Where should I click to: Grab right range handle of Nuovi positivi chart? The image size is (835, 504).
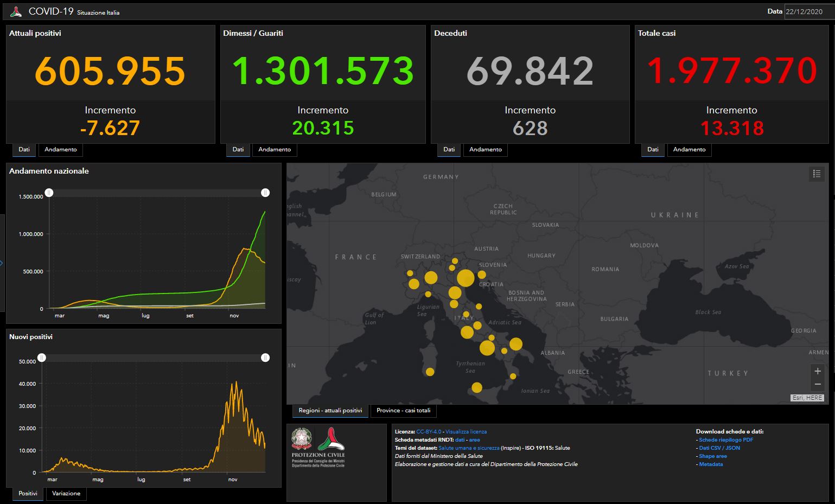265,358
